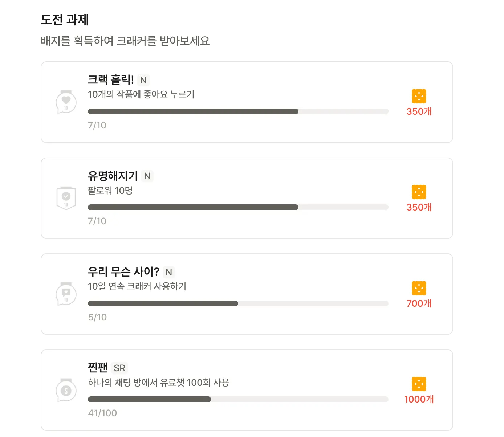Click the N rarity tag beside 유명해지기
504x437 pixels.
tap(147, 176)
